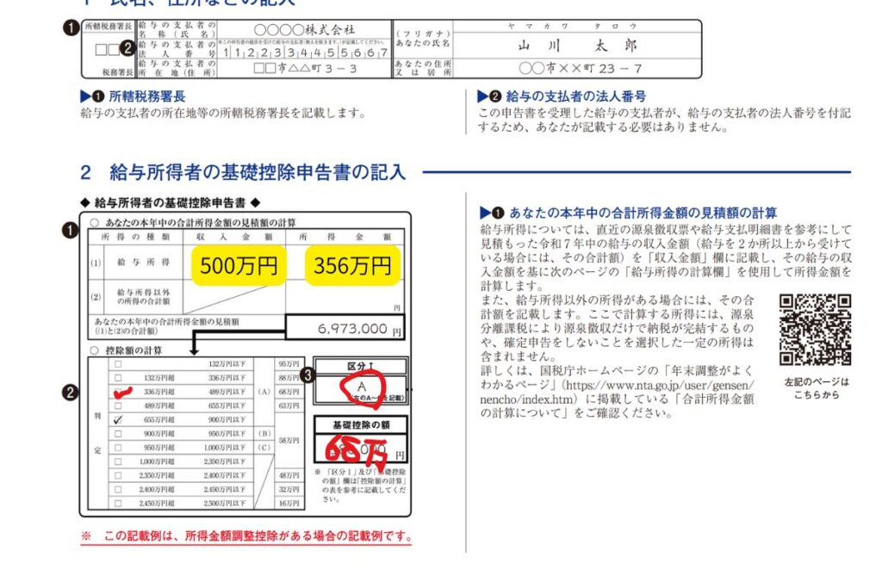Click the yellow highlighted 356万円 box
Image resolution: width=882 pixels, height=588 pixels.
pos(353,266)
